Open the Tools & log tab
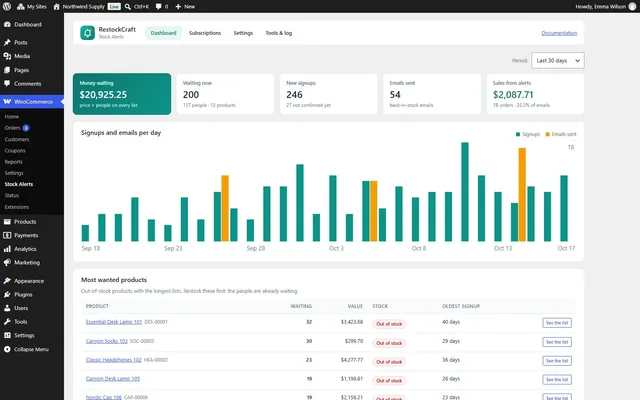Image resolution: width=640 pixels, height=400 pixels. point(279,33)
